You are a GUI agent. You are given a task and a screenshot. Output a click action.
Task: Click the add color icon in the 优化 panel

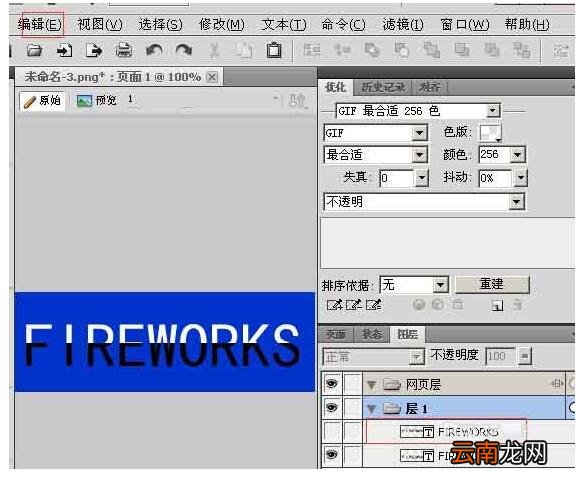(x=497, y=306)
